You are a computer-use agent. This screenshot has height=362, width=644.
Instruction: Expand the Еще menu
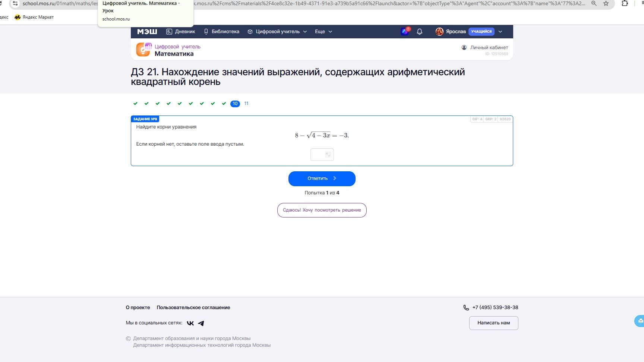[323, 32]
